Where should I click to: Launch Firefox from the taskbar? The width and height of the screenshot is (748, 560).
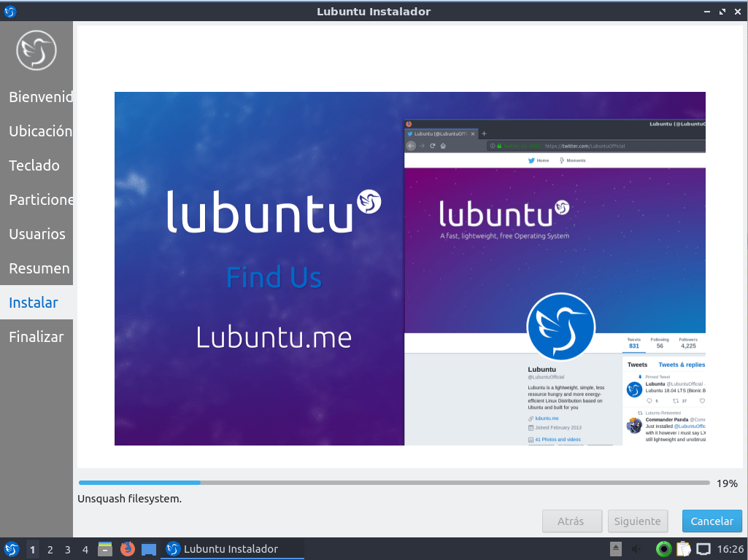point(127,549)
